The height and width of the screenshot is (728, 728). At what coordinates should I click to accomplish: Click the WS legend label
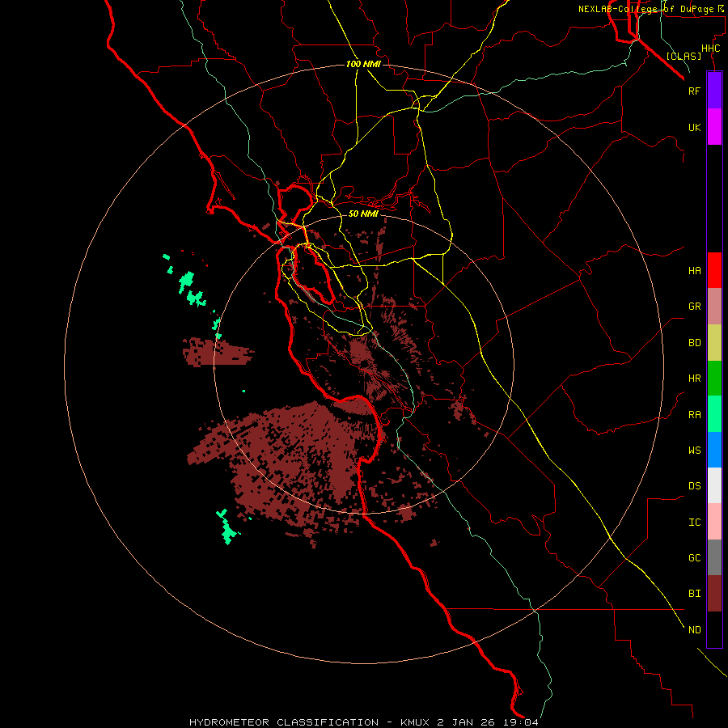click(x=694, y=451)
